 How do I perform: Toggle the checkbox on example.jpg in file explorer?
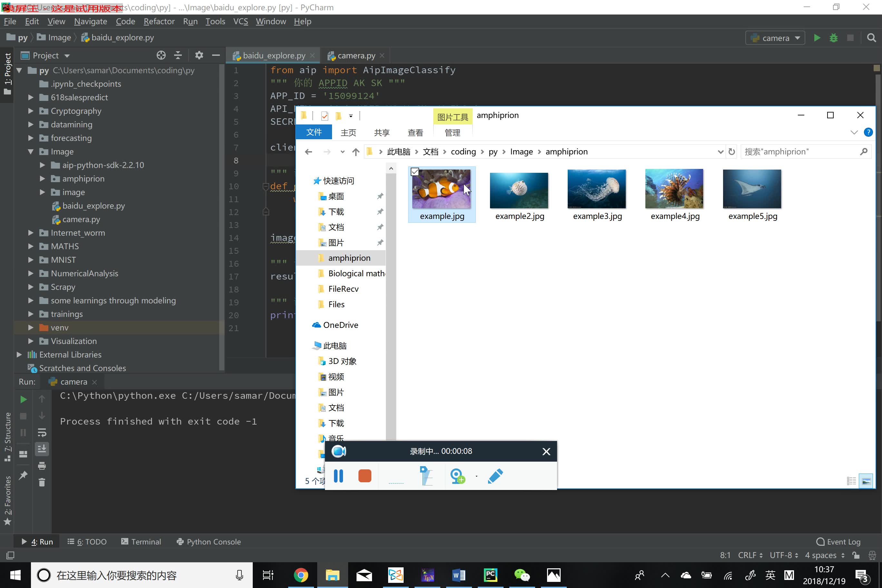(x=415, y=172)
